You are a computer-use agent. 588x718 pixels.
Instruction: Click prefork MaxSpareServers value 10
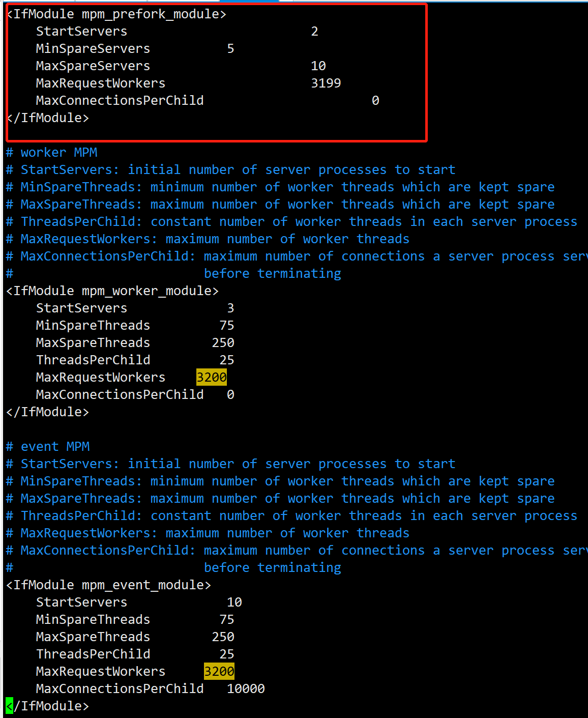coord(318,66)
